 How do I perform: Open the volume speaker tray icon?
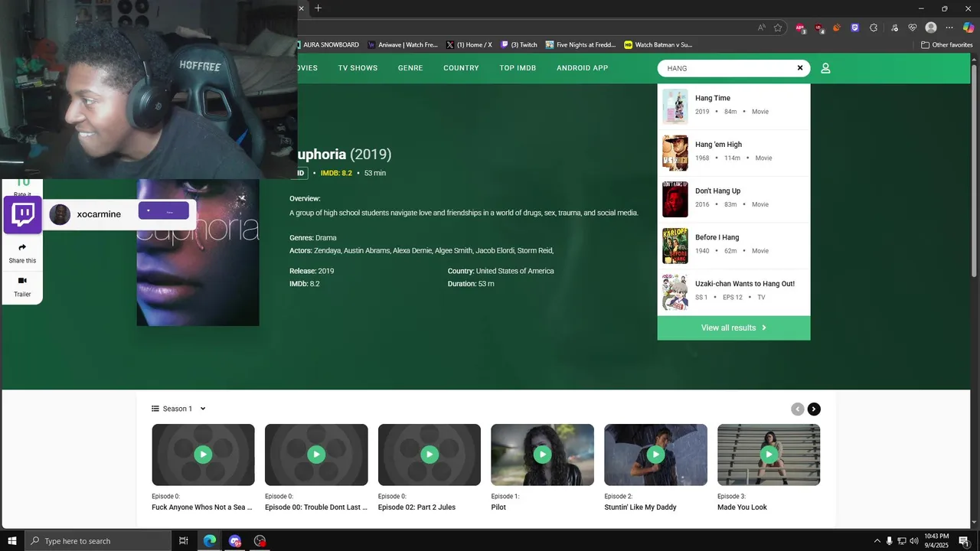click(x=914, y=541)
